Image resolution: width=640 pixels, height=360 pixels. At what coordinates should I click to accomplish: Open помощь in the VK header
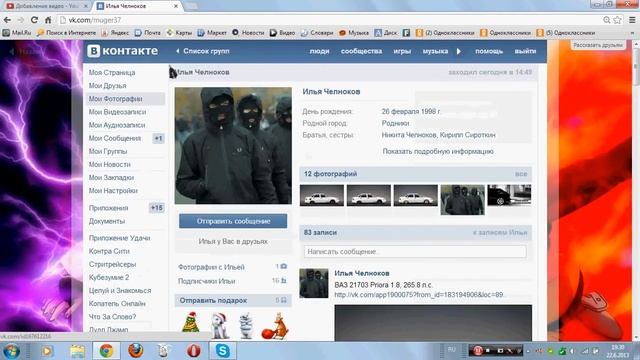[489, 51]
